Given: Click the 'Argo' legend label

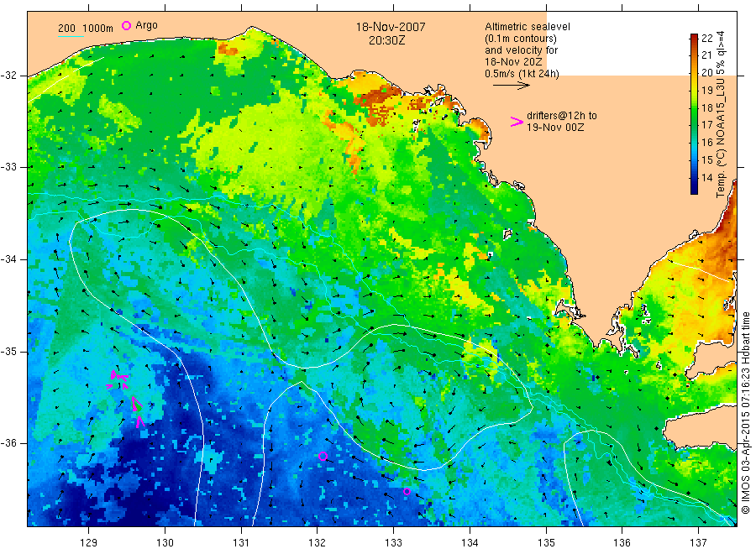Looking at the screenshot, I should pos(146,25).
